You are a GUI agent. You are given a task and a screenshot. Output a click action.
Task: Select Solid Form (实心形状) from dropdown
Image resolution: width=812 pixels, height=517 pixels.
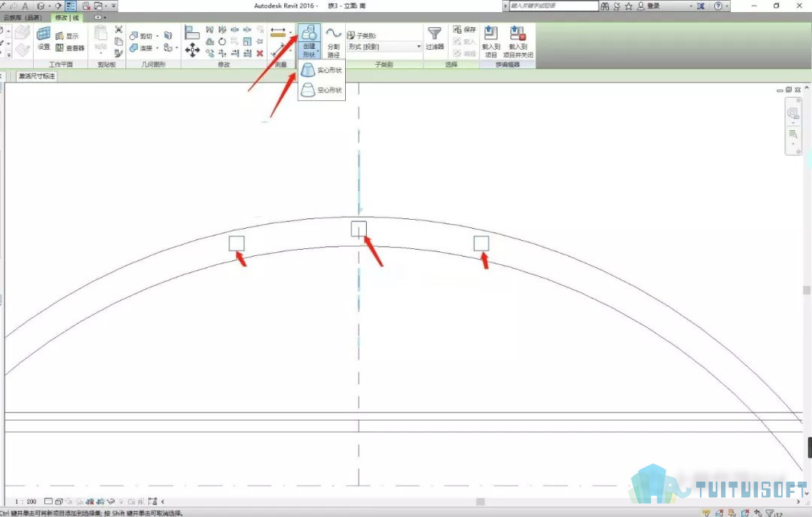pos(321,70)
